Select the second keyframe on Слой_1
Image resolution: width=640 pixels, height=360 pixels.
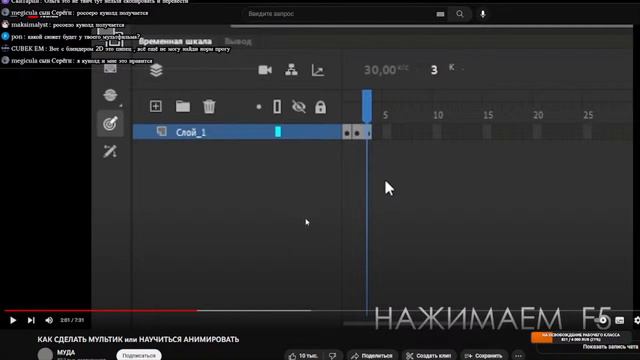pos(357,132)
